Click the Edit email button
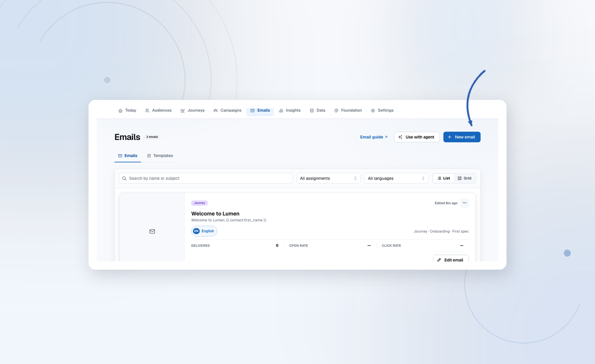 [451, 259]
